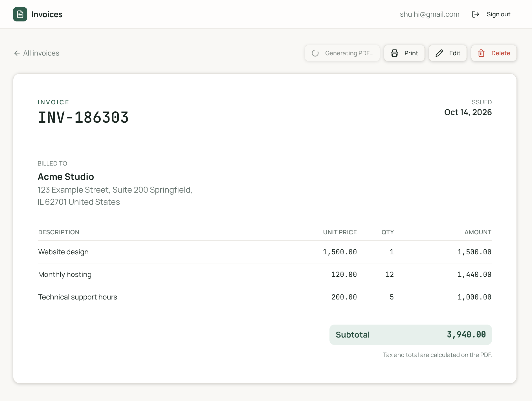The image size is (532, 401).
Task: Click the Technical support hours description
Action: tap(78, 297)
